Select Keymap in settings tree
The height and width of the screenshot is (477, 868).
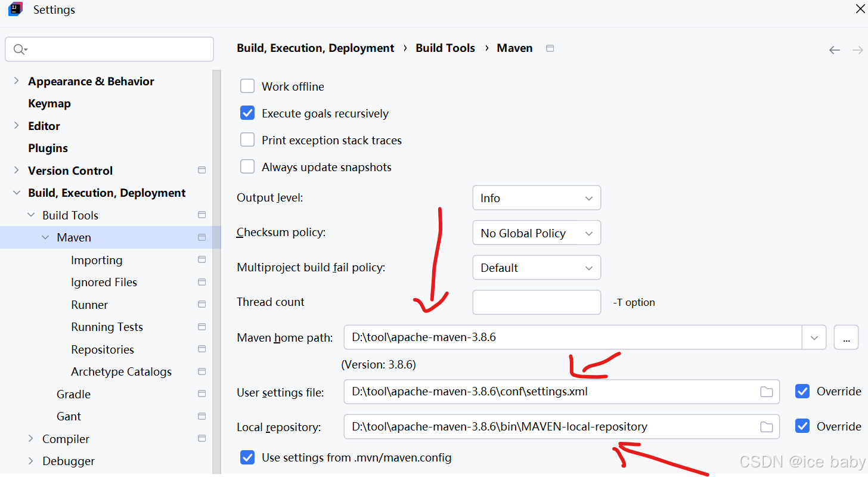click(x=49, y=104)
